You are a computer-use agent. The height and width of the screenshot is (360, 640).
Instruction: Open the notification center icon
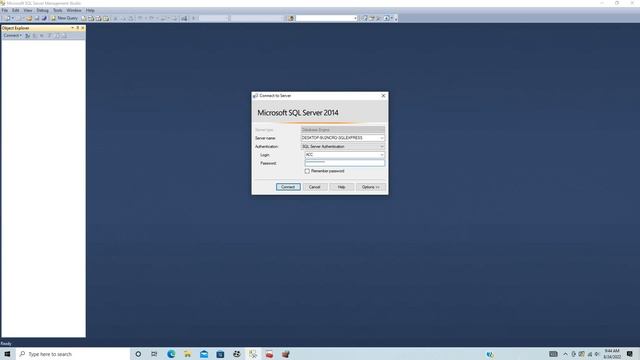(x=630, y=354)
